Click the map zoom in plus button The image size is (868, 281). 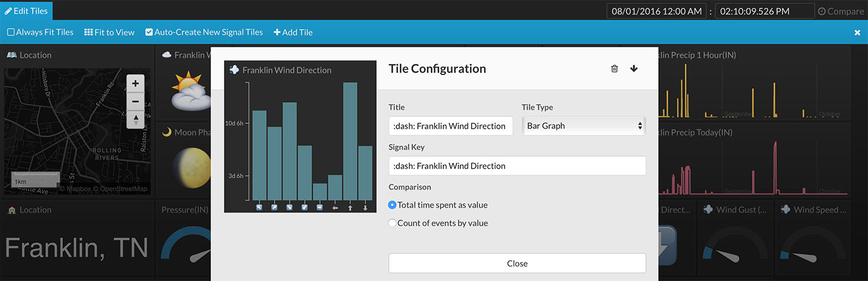[x=135, y=84]
